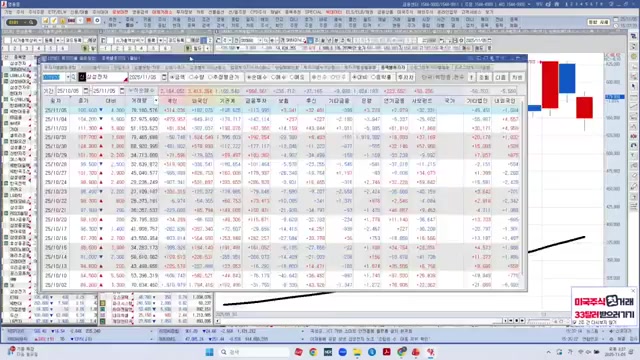Click the yellow pencil toolbar icon

coord(54,21)
